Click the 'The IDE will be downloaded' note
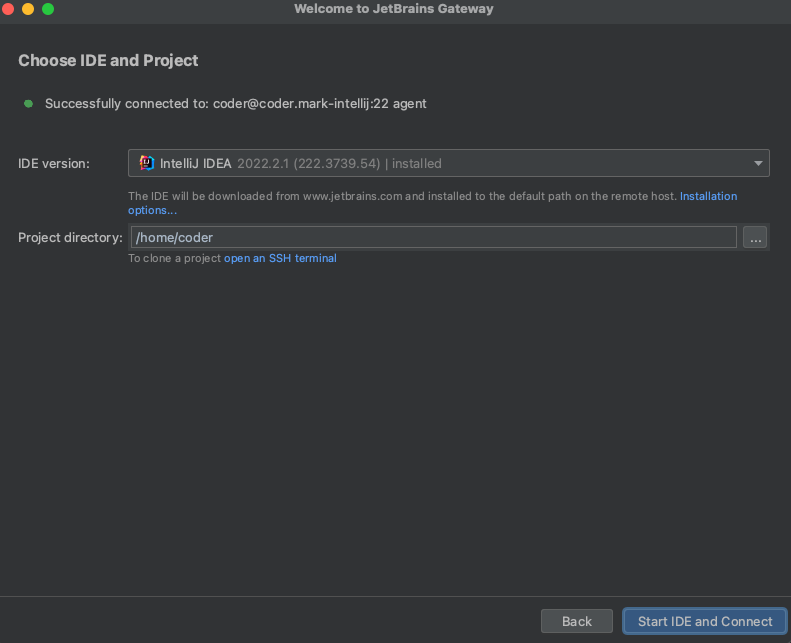The image size is (791, 643). (x=402, y=196)
